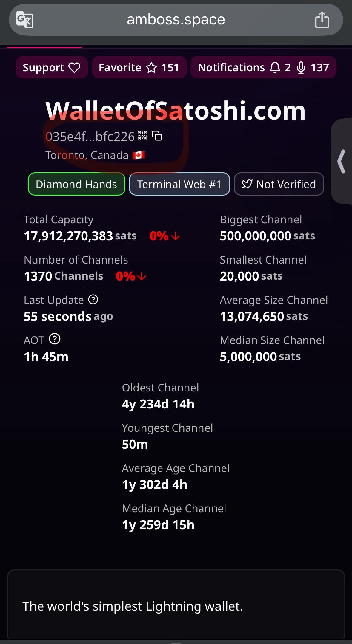Viewport: 352px width, 644px height.
Task: Copy the node public key
Action: [x=157, y=136]
